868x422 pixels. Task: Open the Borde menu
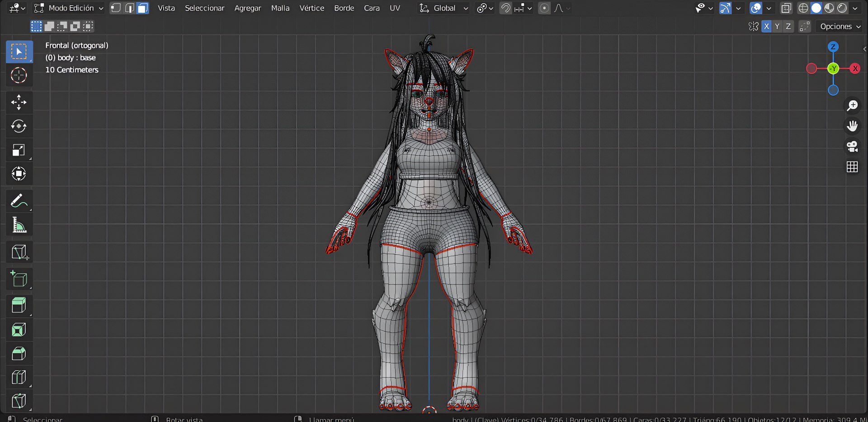(x=344, y=8)
